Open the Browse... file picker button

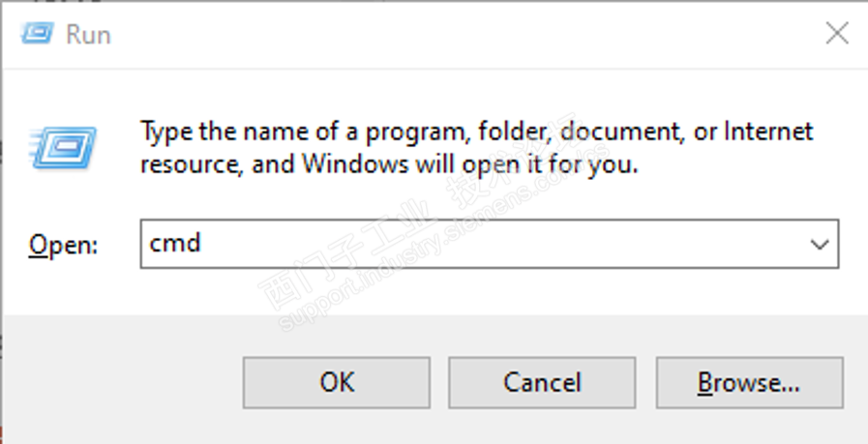click(749, 383)
